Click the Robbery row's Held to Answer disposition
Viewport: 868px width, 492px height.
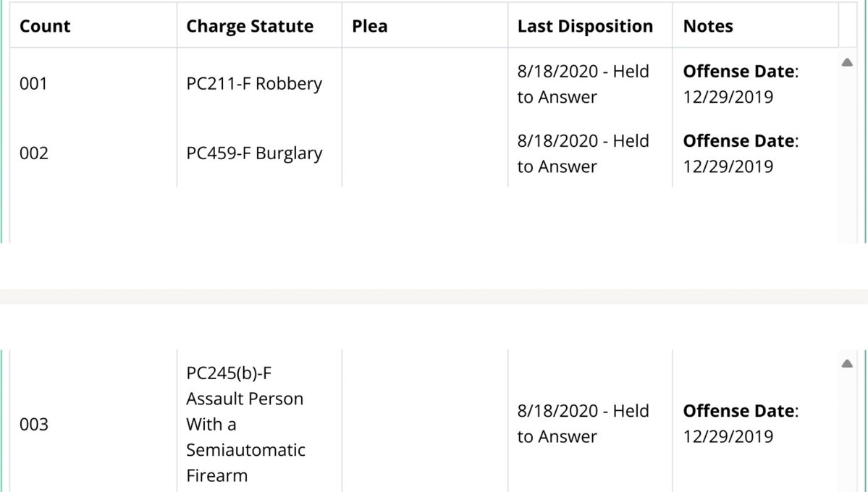583,84
